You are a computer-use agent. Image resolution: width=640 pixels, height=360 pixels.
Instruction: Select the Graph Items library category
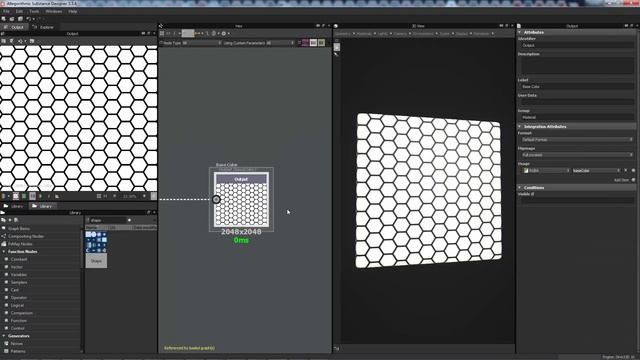click(x=19, y=229)
